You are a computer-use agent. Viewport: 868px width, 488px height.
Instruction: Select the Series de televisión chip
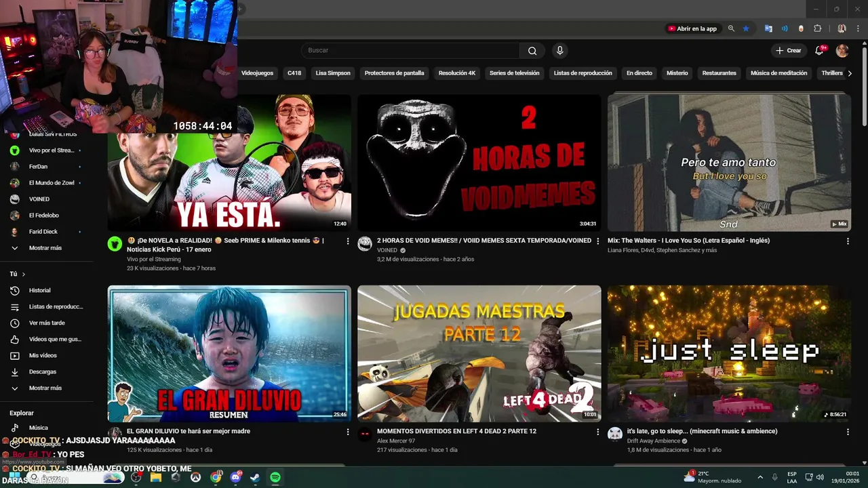coord(515,73)
